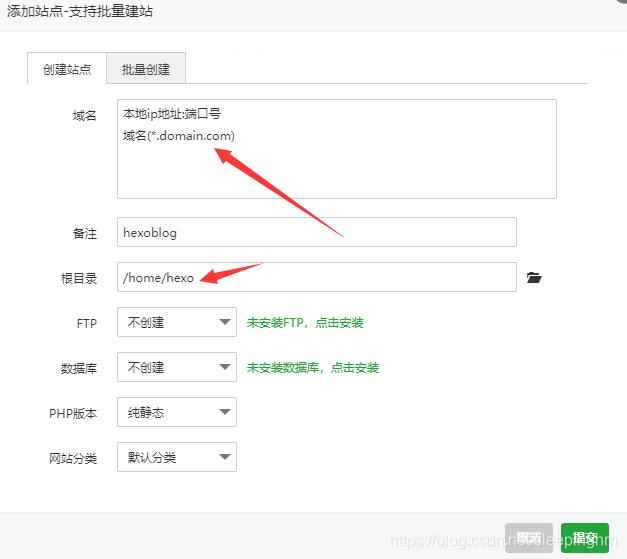Click the green 提交 button
The width and height of the screenshot is (627, 559).
[x=585, y=538]
